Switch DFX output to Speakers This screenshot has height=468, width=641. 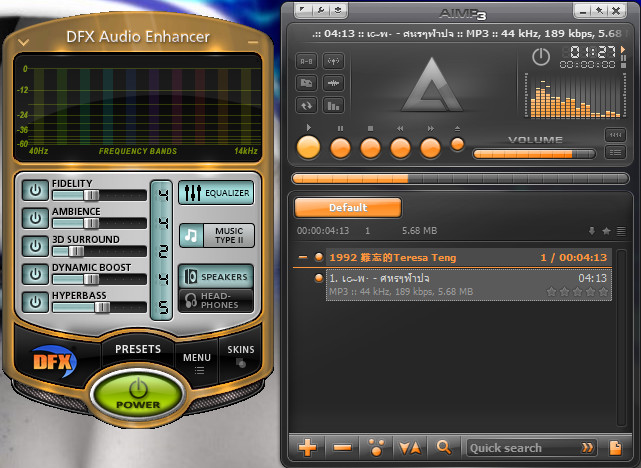[x=216, y=277]
